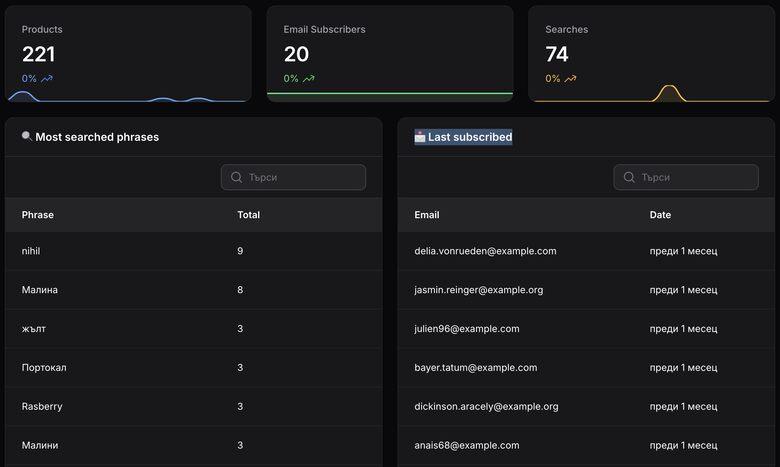The width and height of the screenshot is (780, 467).
Task: Click the Email Subscribers green chart line
Action: click(x=390, y=93)
